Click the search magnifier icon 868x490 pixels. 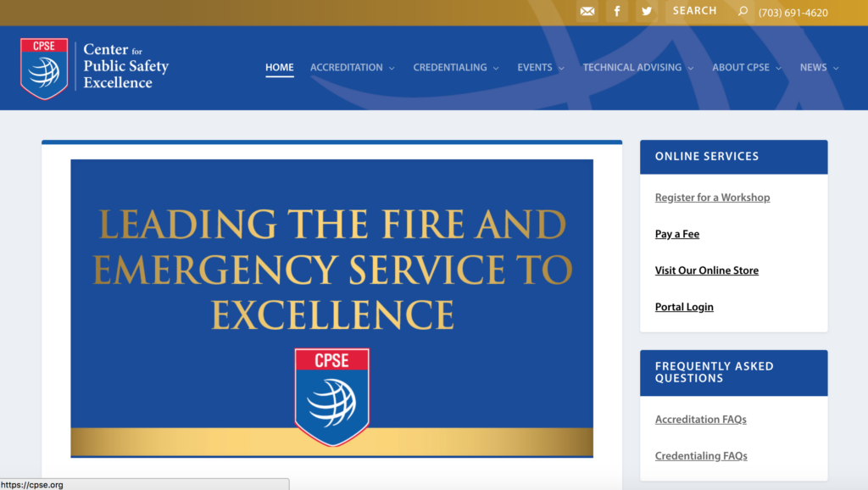742,11
